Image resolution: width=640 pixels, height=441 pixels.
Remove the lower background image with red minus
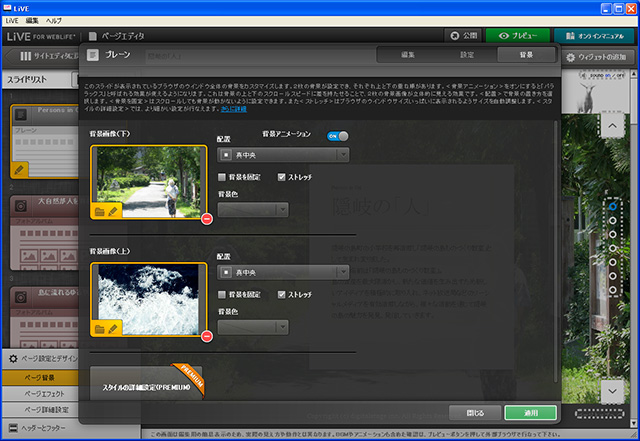click(x=207, y=219)
